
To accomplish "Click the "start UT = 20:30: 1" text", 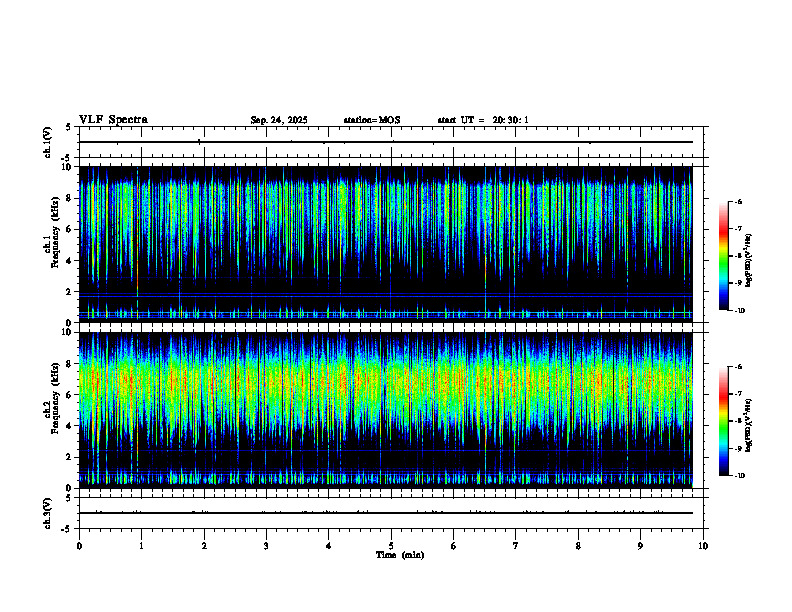I will [x=483, y=120].
